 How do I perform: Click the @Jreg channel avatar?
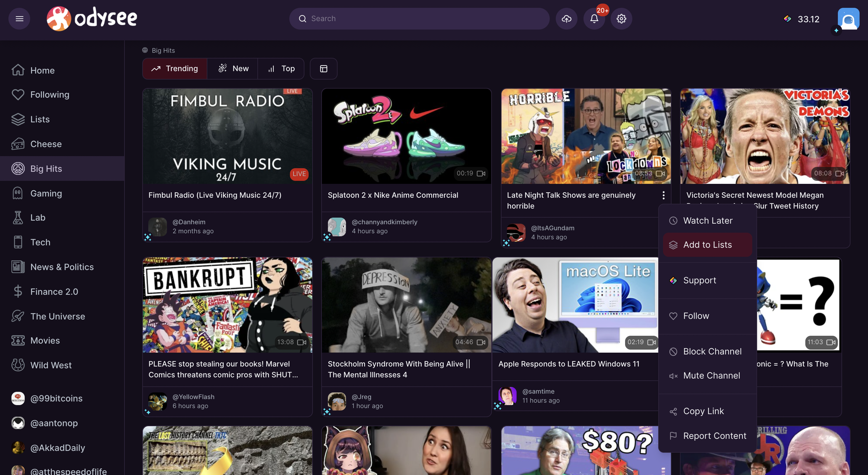click(337, 401)
